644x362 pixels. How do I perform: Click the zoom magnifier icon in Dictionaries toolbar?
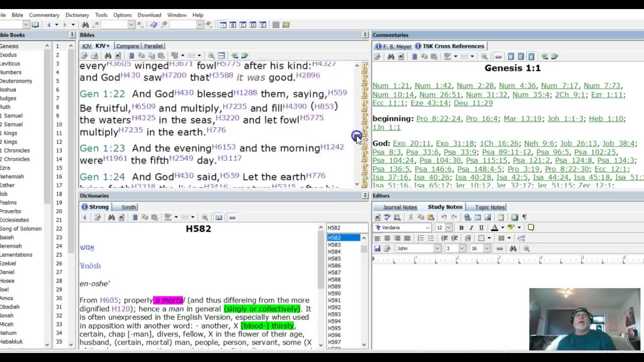click(x=205, y=217)
